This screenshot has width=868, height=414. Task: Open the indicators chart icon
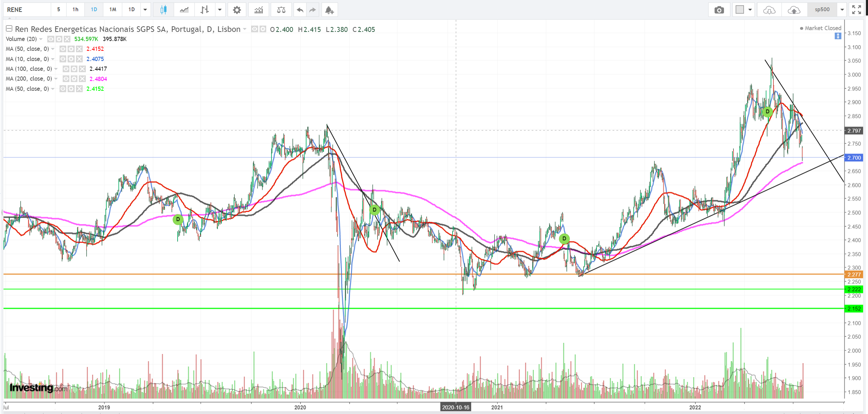tap(259, 10)
